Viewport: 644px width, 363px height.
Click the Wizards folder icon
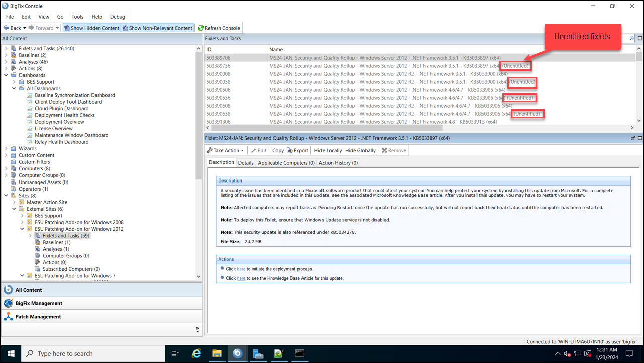point(14,148)
